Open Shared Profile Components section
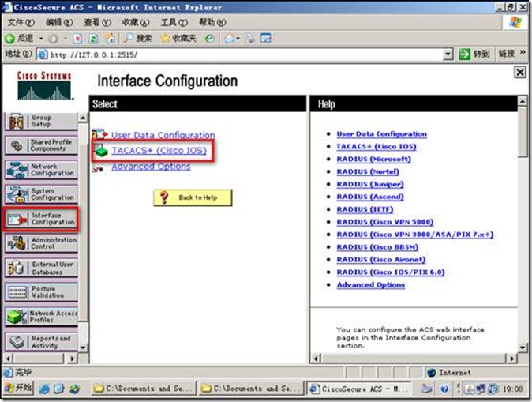The width and height of the screenshot is (532, 402). click(x=41, y=145)
